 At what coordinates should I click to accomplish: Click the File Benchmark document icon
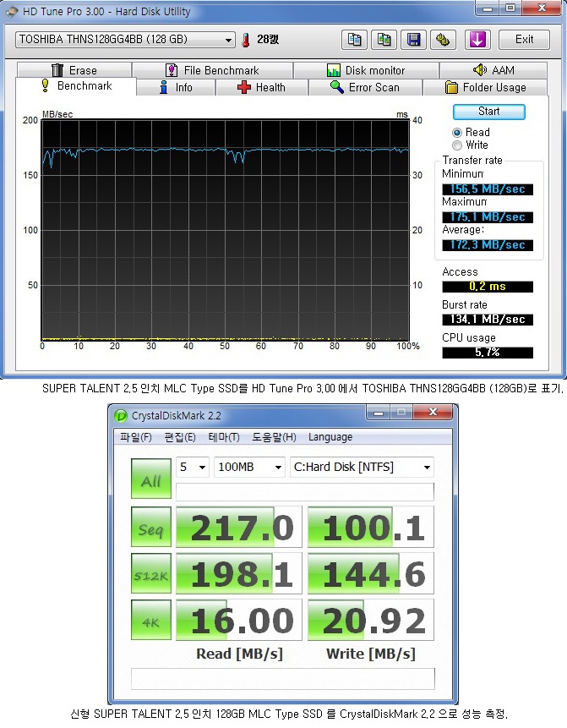pyautogui.click(x=172, y=70)
